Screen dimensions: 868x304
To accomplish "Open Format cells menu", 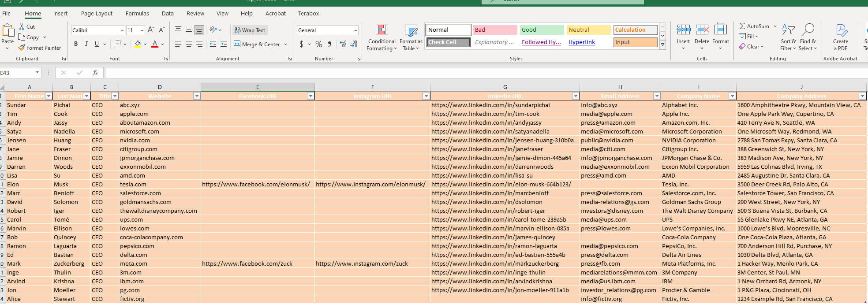I will [x=721, y=37].
